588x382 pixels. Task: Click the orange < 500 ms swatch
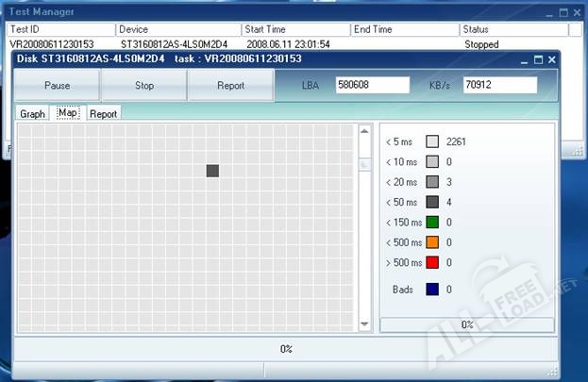(432, 242)
